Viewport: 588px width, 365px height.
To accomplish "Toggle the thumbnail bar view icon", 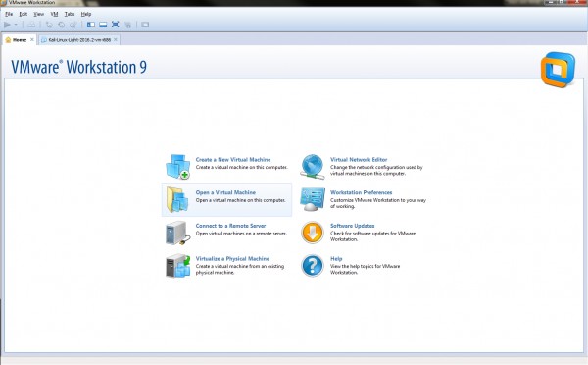I will pyautogui.click(x=103, y=25).
